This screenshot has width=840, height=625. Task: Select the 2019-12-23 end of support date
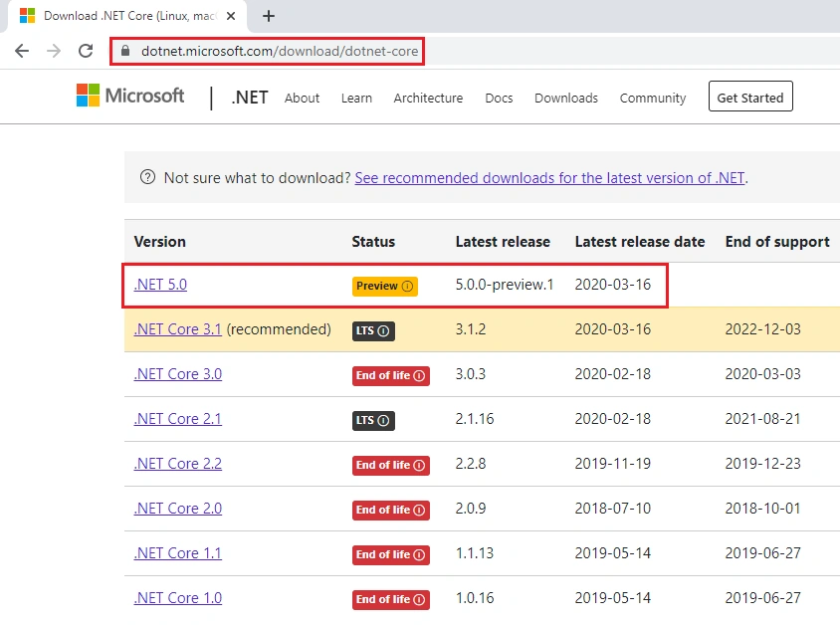[x=762, y=463]
